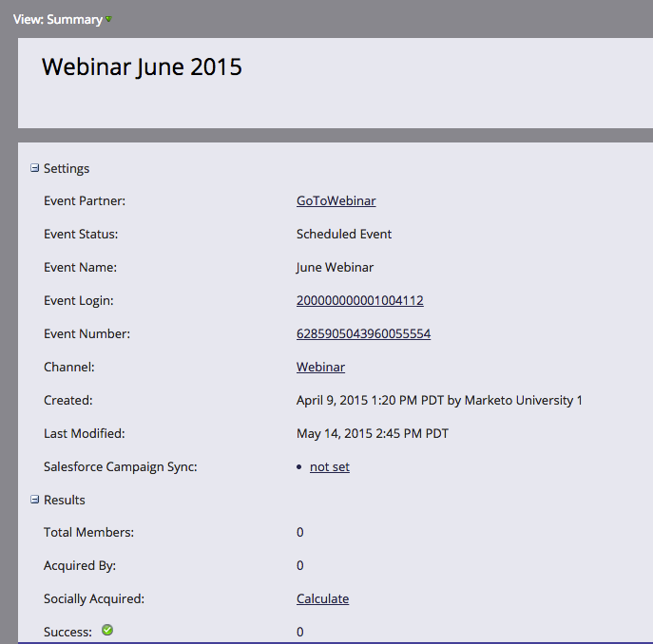The width and height of the screenshot is (653, 644).
Task: Click the Last Modified date value
Action: [373, 433]
